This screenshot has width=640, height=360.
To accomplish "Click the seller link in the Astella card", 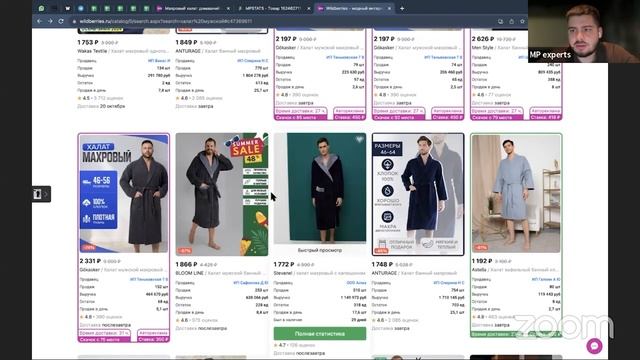I will pos(546,279).
